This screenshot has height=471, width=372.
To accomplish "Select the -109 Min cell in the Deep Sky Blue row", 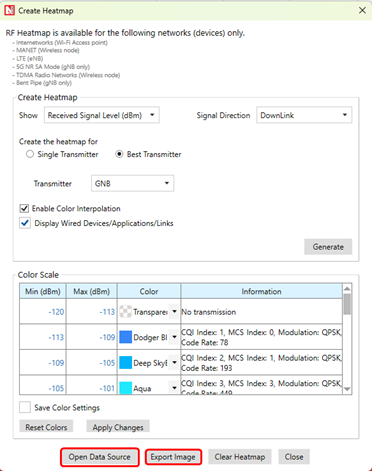I will click(x=43, y=362).
